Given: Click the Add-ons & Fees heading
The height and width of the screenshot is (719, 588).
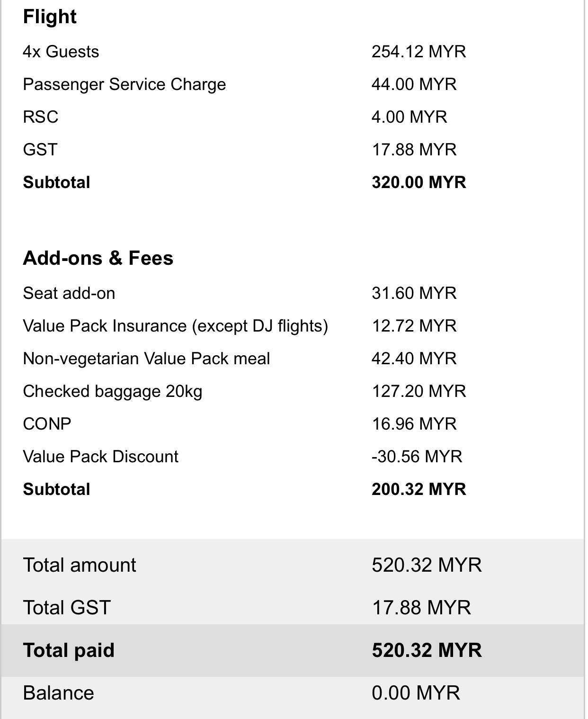Looking at the screenshot, I should (x=98, y=258).
